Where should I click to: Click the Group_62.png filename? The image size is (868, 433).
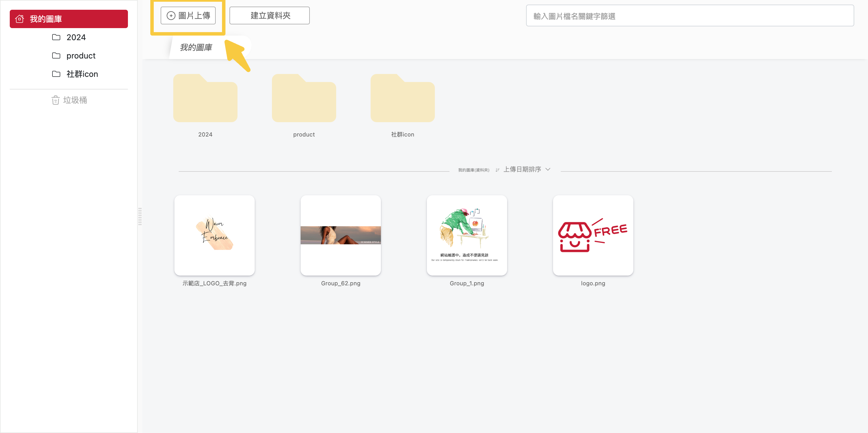[x=341, y=283]
